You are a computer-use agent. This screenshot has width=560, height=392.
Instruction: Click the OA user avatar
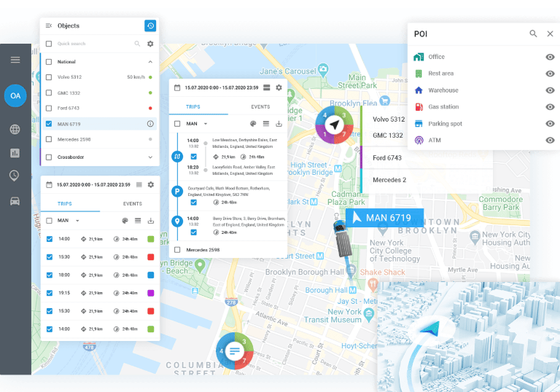(15, 95)
